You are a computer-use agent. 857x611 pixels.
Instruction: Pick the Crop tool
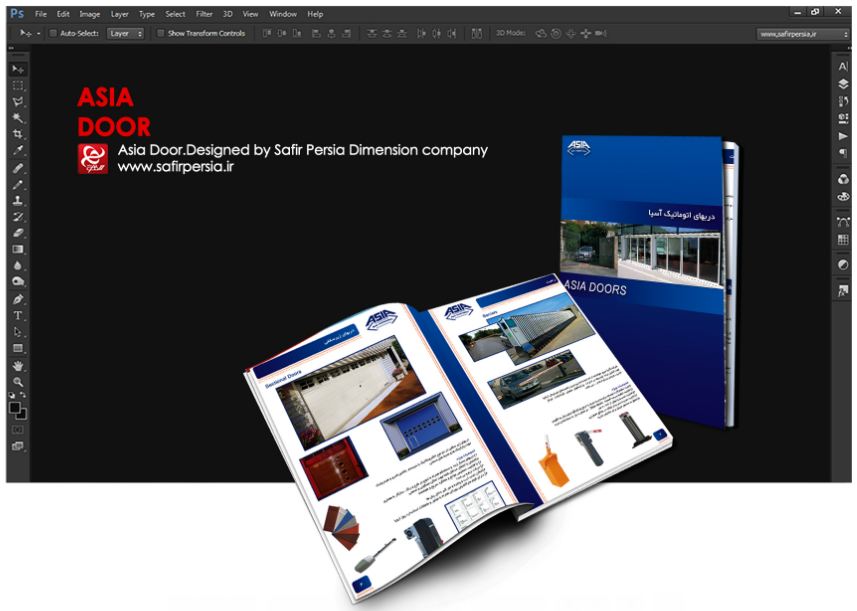[x=18, y=134]
